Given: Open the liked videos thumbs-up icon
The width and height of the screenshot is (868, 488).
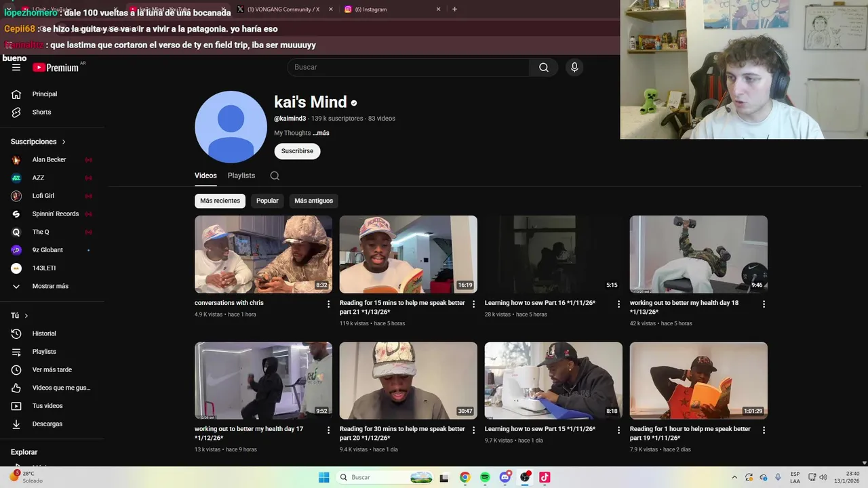Looking at the screenshot, I should (x=16, y=388).
